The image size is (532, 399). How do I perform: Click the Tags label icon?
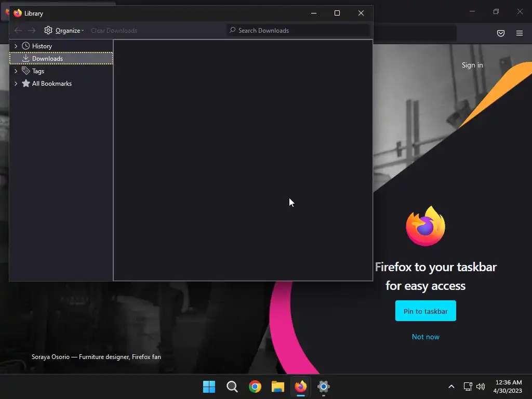pos(26,71)
